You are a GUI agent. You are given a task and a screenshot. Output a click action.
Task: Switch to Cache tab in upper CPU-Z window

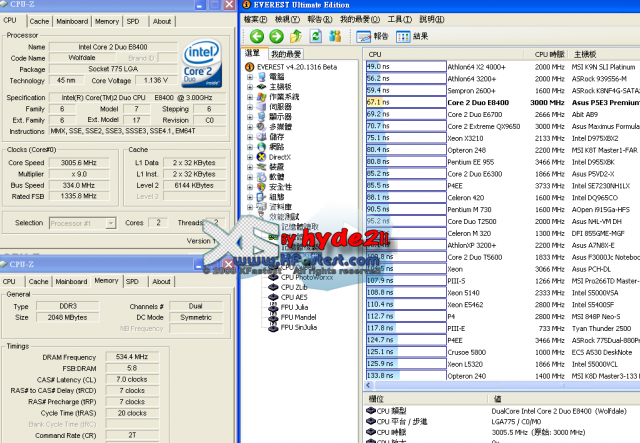[39, 21]
